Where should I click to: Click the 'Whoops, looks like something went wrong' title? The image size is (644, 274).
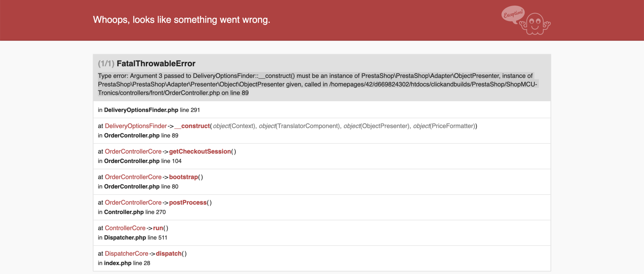(181, 20)
